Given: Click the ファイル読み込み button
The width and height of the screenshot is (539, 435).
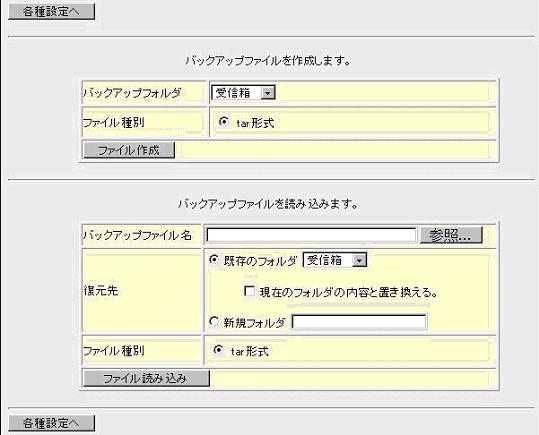Looking at the screenshot, I should coord(146,378).
